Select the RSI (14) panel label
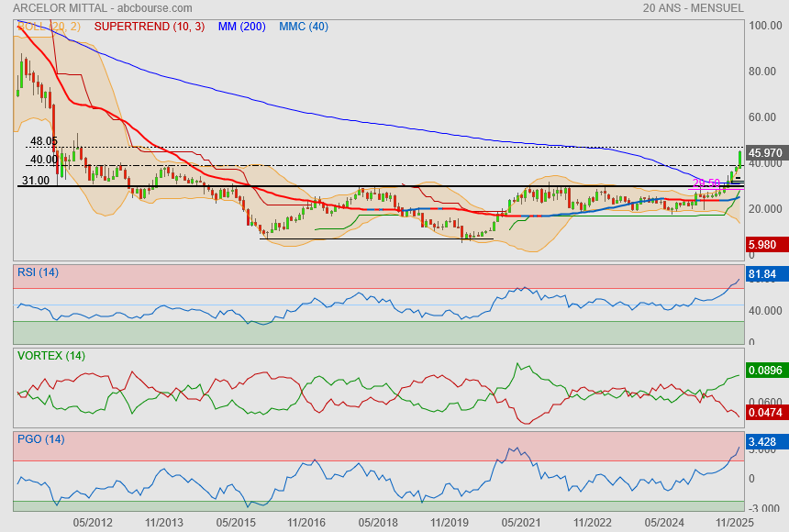The width and height of the screenshot is (789, 532). pos(38,272)
